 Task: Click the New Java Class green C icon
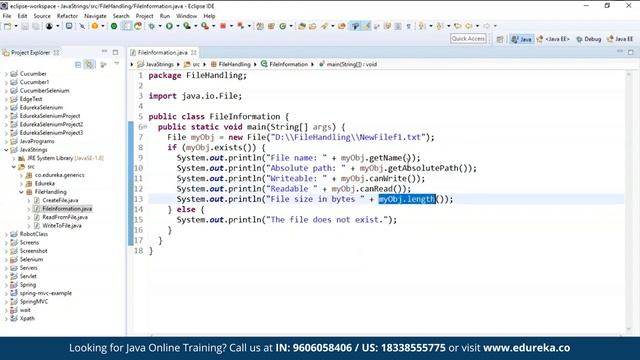pos(282,26)
